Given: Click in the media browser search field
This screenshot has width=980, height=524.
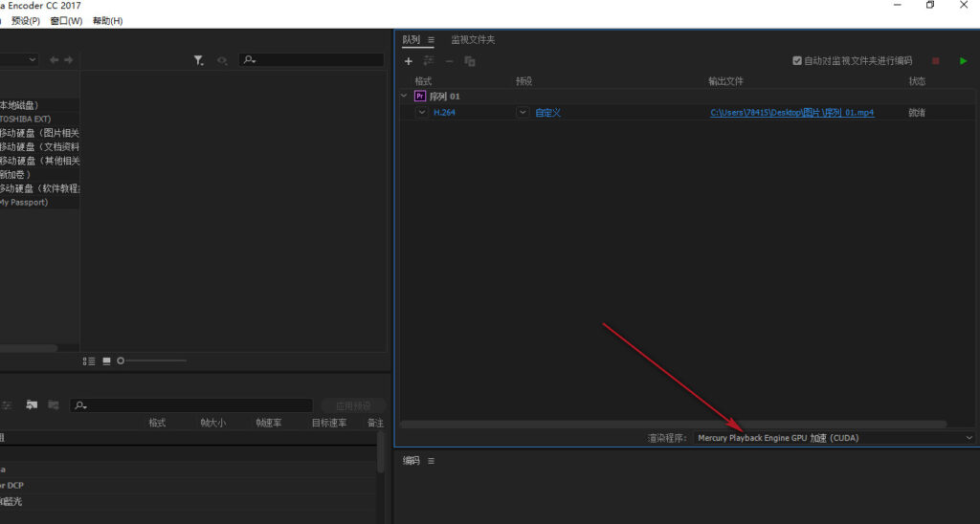Looking at the screenshot, I should pyautogui.click(x=311, y=60).
